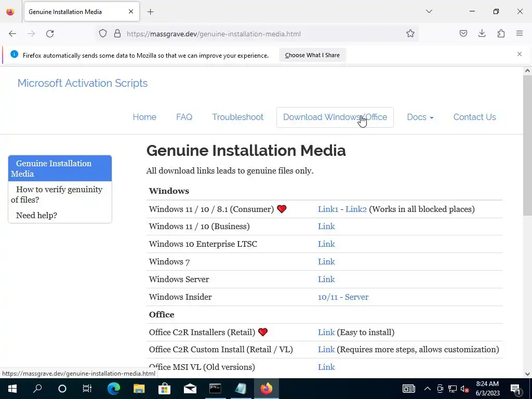Open the Windows Start menu

click(12, 389)
